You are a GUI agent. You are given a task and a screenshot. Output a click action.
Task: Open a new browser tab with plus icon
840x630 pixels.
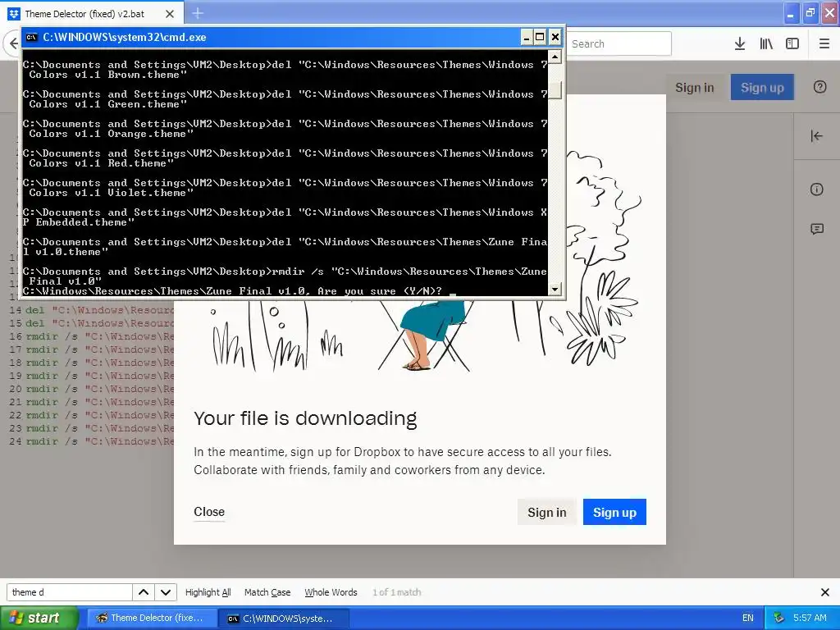click(198, 13)
